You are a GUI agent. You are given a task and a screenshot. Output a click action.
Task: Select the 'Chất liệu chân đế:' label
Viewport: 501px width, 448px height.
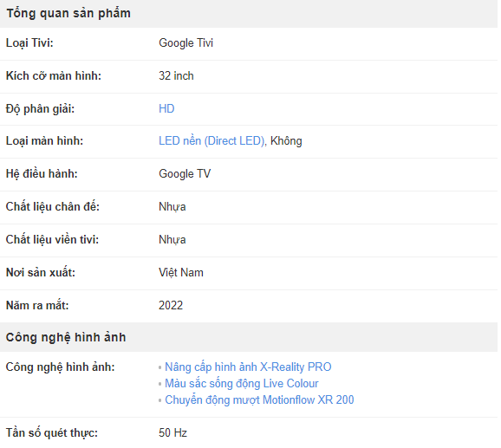(x=53, y=206)
